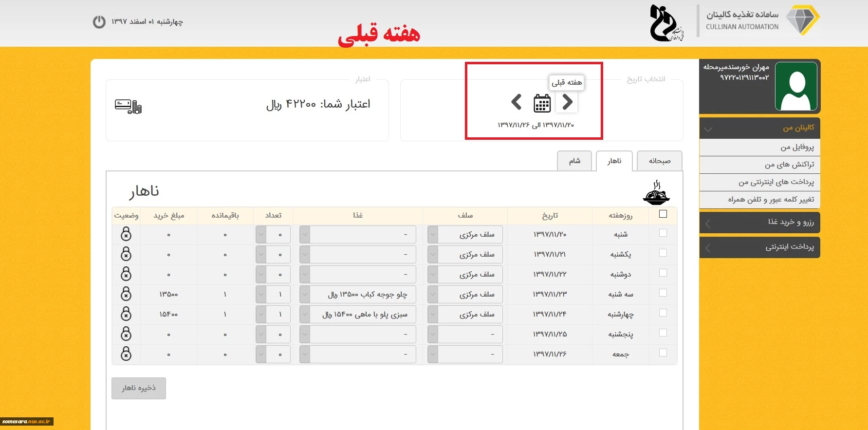This screenshot has width=868, height=430.
Task: Click the user name مهران خورسندمیرمحله
Action: click(736, 67)
